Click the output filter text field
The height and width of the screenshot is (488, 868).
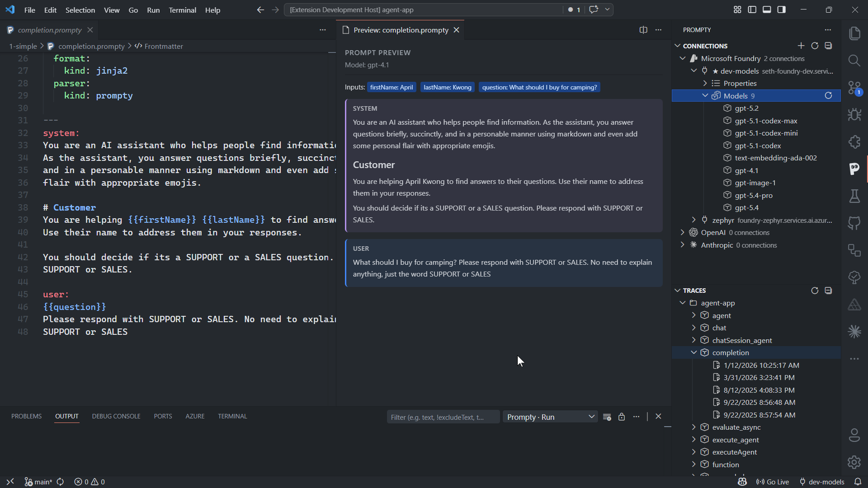(x=443, y=417)
